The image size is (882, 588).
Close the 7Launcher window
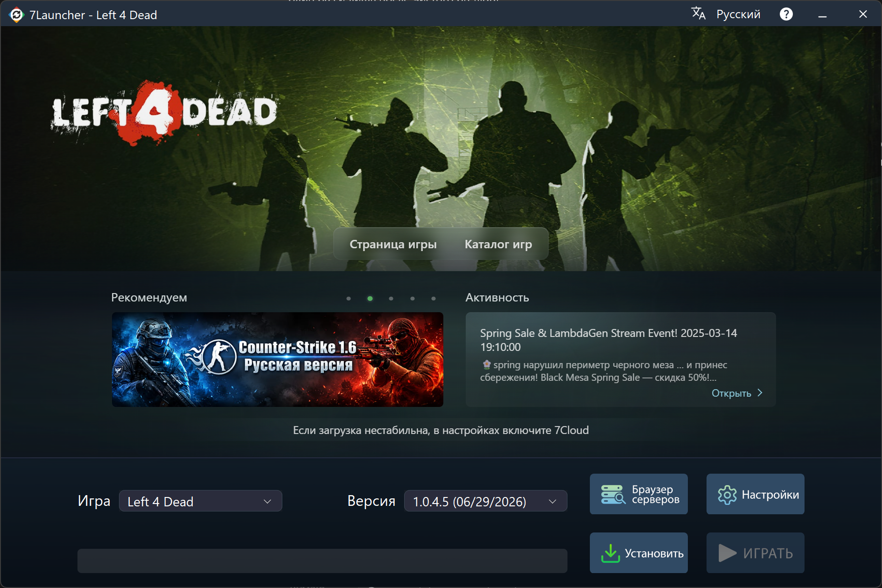pos(863,14)
